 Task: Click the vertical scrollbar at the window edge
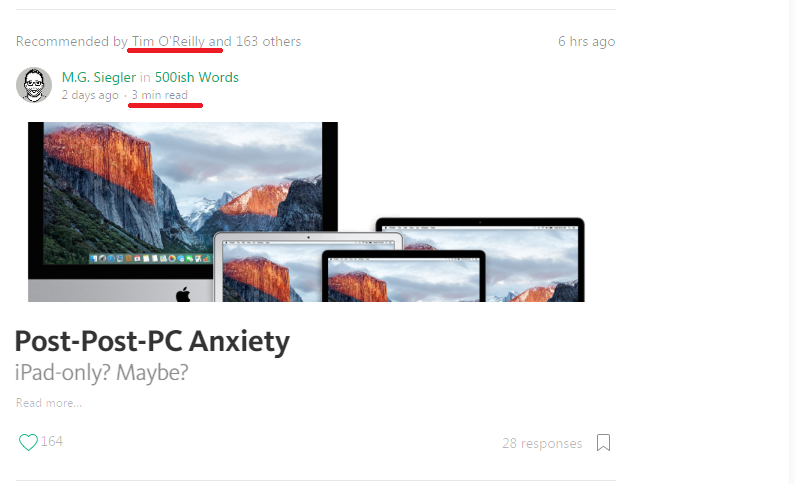(792, 242)
